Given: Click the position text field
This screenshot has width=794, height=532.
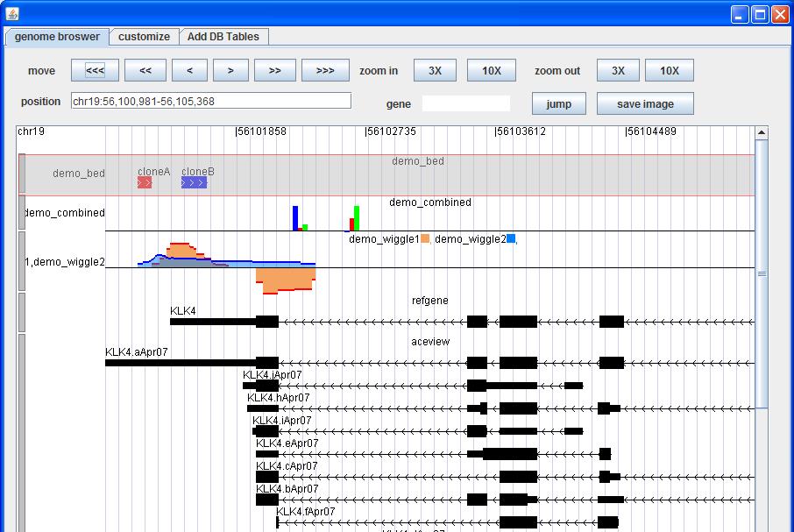Looking at the screenshot, I should coord(210,102).
